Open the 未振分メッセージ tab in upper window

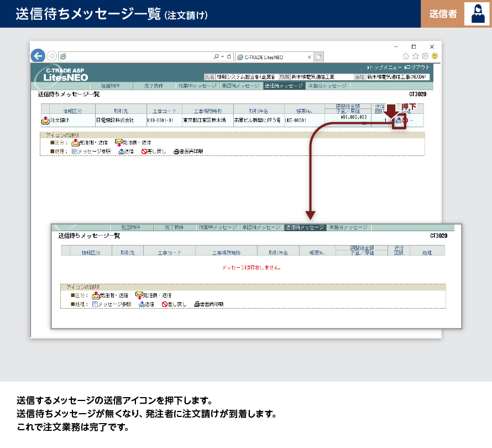(x=327, y=86)
